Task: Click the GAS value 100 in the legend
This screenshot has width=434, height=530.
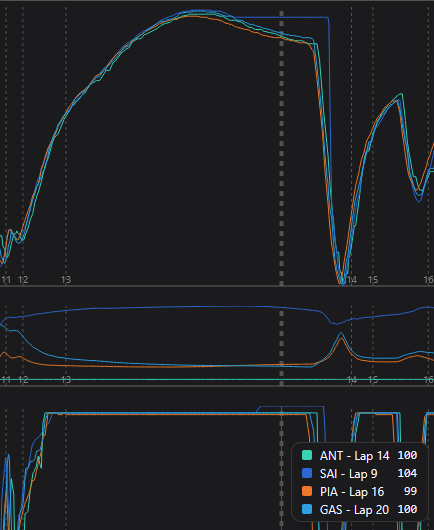Action: pos(407,509)
